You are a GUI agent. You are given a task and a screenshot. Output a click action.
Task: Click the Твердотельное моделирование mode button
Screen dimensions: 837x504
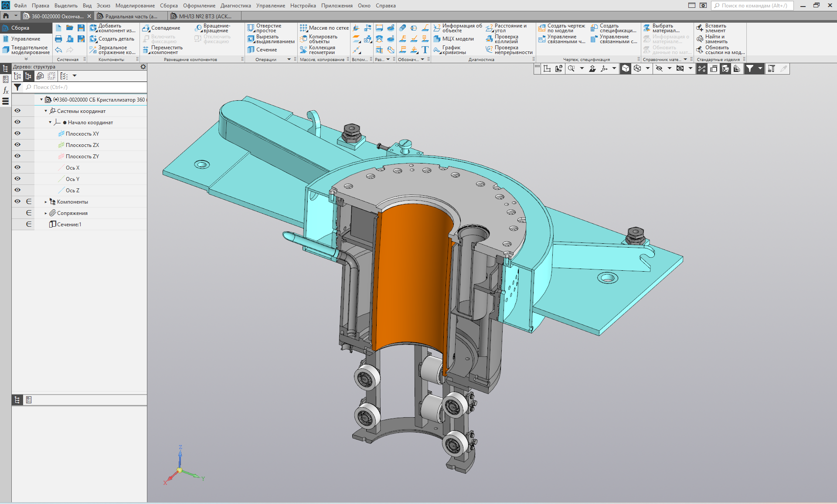click(x=26, y=50)
